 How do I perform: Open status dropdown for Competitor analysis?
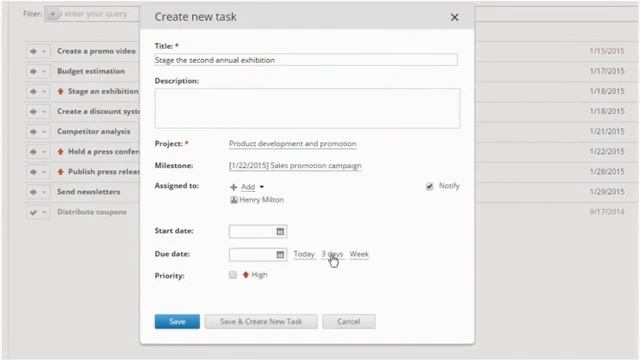coord(44,131)
